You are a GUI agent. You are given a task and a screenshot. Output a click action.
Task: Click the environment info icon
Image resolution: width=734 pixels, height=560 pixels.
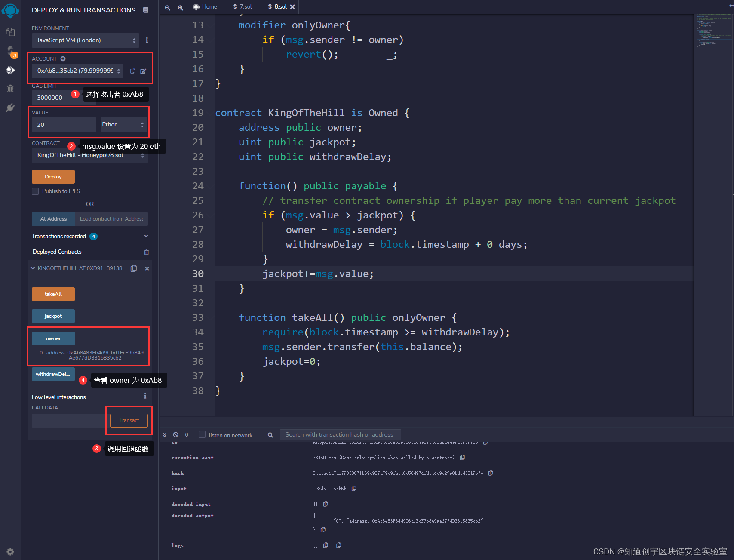pos(147,40)
